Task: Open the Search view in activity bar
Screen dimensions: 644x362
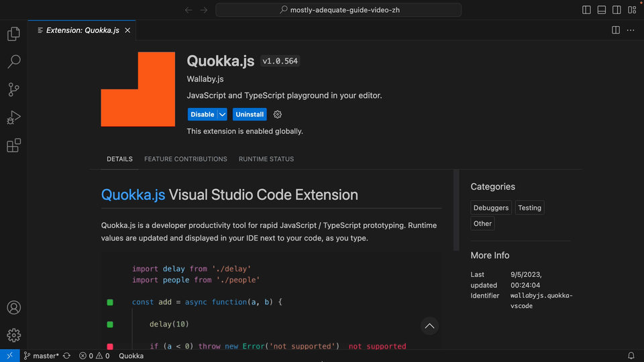Action: click(x=13, y=62)
